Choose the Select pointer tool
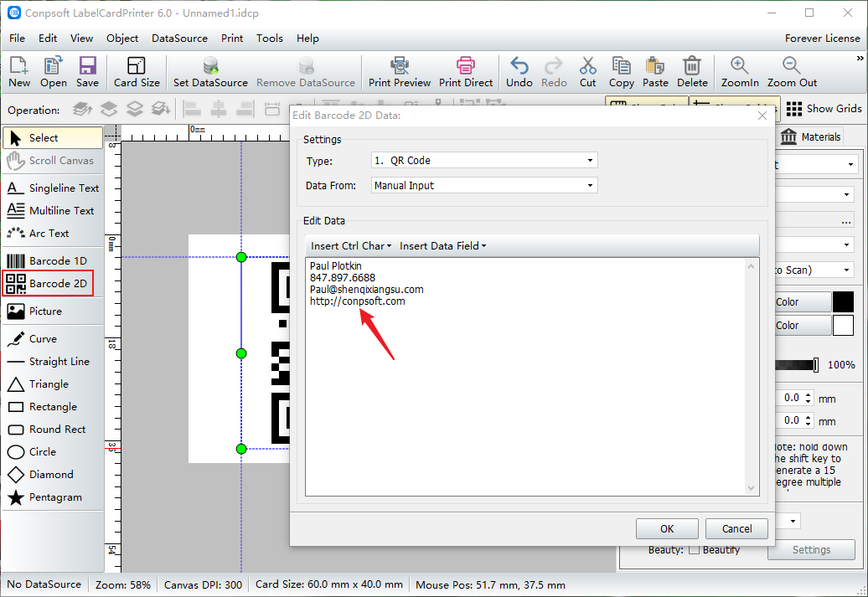The width and height of the screenshot is (868, 597). [53, 138]
